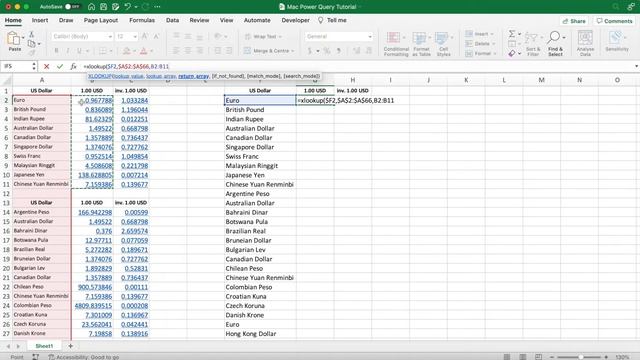Click the Tell me search box

pos(333,20)
